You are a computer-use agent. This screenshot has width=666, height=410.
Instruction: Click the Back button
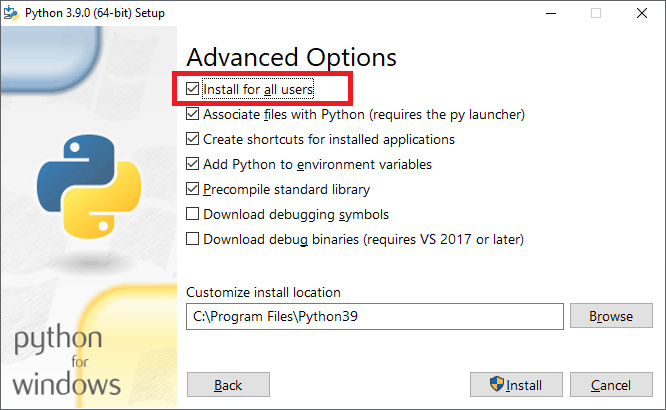pos(228,385)
